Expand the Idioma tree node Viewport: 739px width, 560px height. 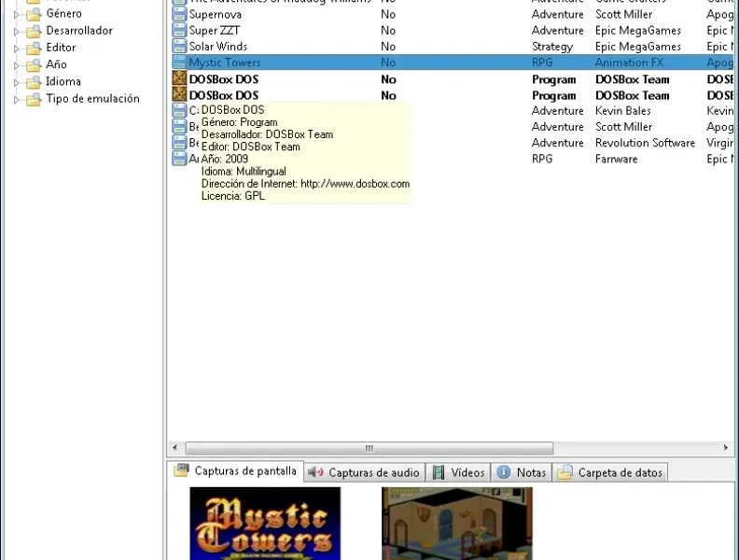16,82
